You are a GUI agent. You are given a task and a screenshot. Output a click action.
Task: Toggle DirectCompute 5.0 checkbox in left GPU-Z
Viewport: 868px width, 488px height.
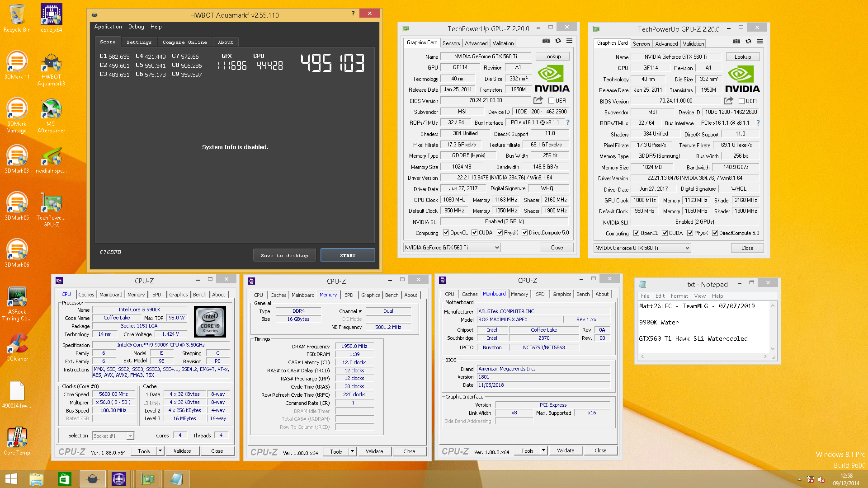(525, 233)
